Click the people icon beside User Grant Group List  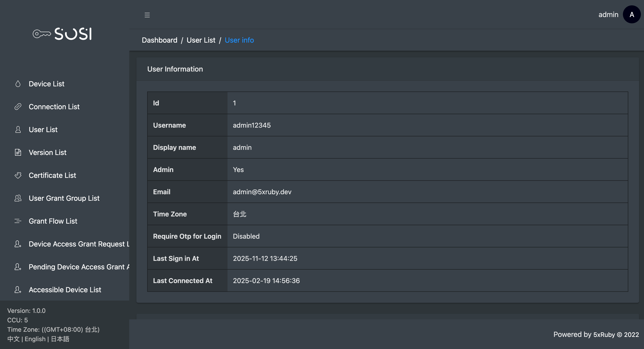(x=18, y=198)
